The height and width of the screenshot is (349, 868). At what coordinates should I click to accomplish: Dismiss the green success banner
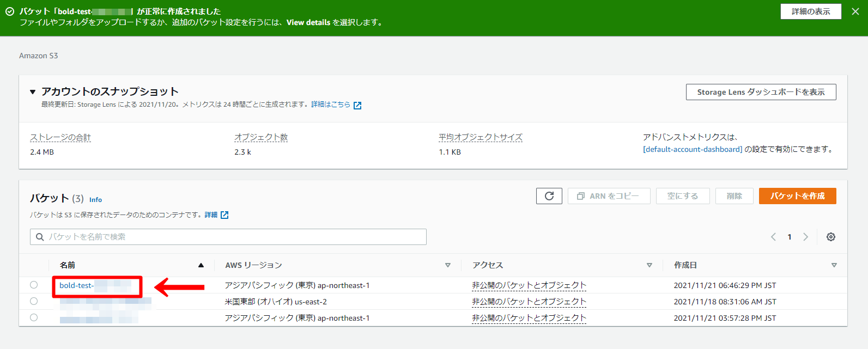pyautogui.click(x=855, y=11)
